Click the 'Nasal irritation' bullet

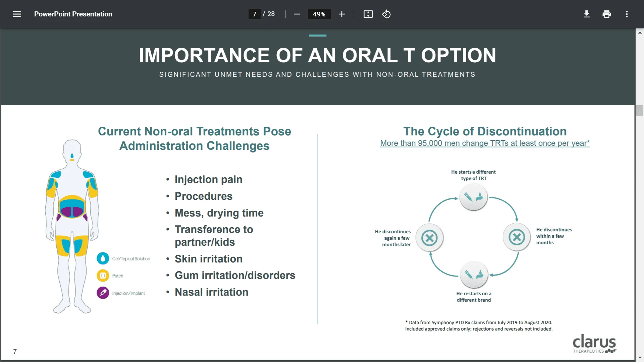tap(211, 292)
